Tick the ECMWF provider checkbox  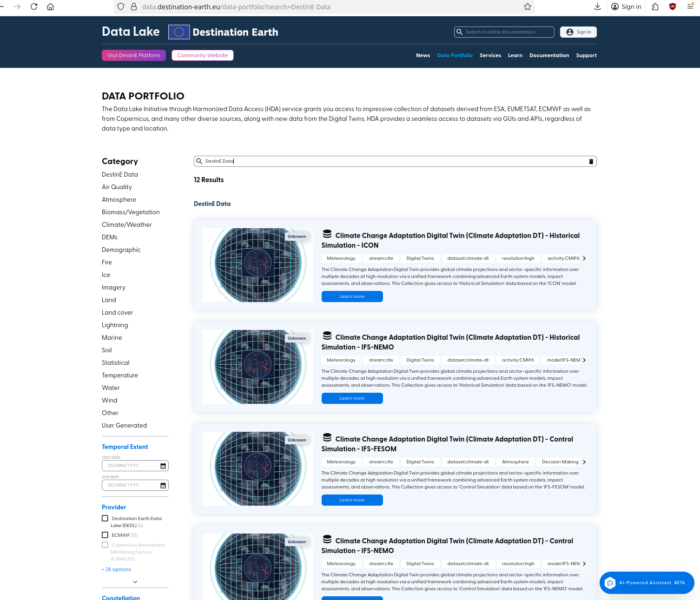pos(105,535)
